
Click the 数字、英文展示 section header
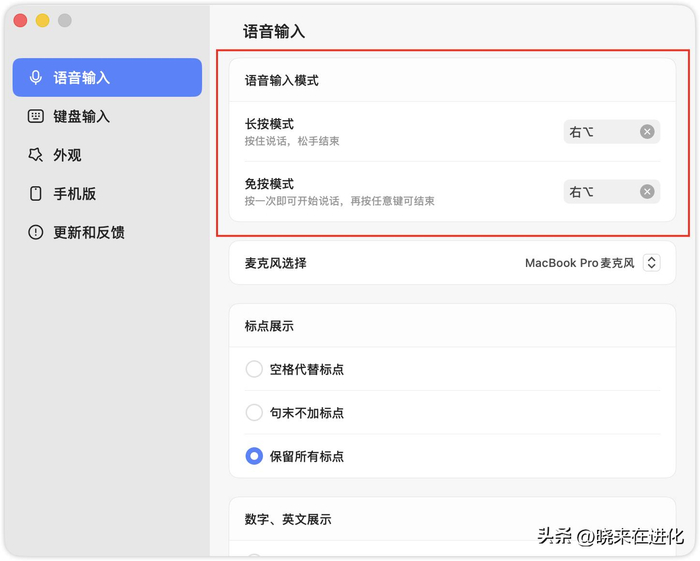click(x=288, y=519)
